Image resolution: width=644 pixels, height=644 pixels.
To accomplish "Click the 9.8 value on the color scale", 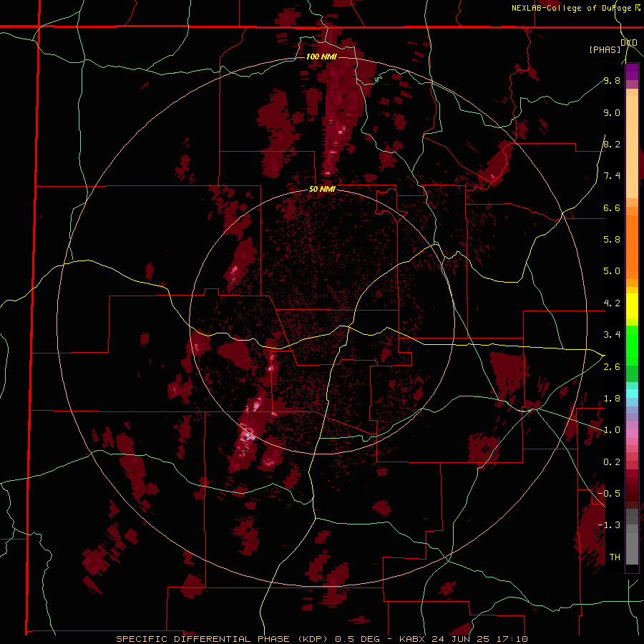I will coord(612,80).
